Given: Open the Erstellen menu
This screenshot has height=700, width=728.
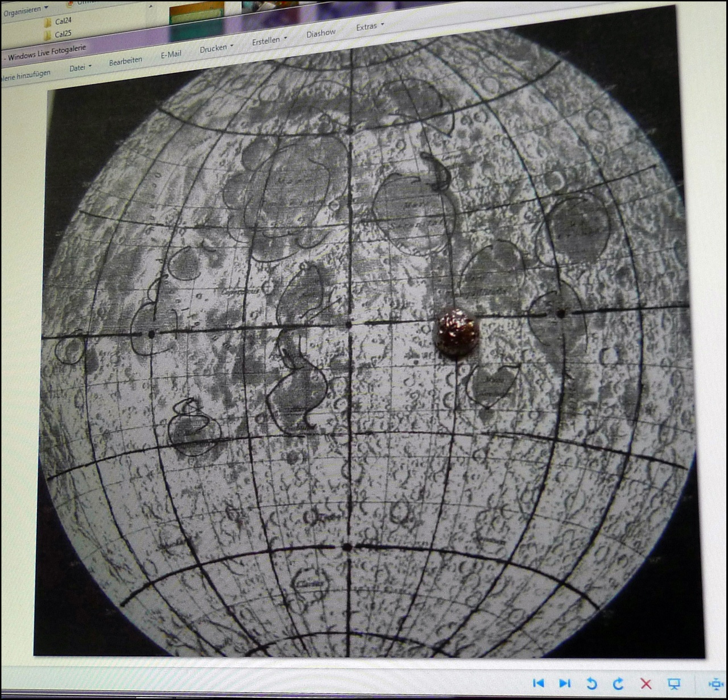Looking at the screenshot, I should click(269, 40).
